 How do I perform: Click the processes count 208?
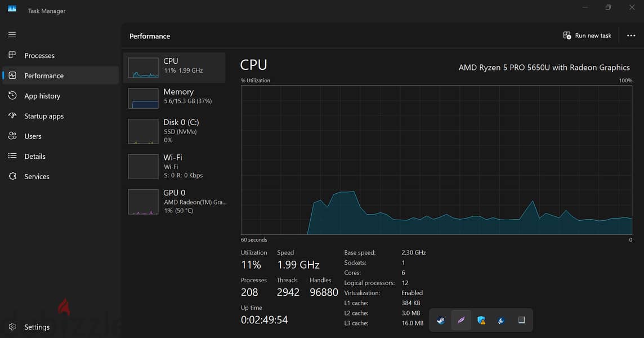pos(249,292)
